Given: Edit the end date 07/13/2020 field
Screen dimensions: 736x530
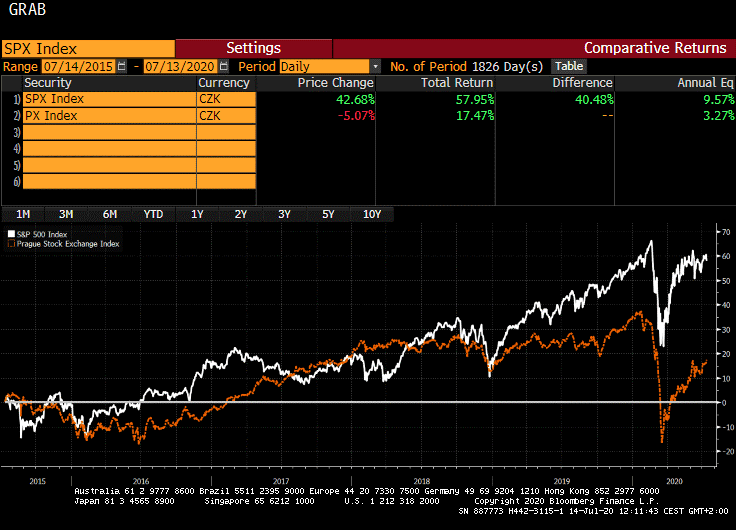Looking at the screenshot, I should click(180, 67).
